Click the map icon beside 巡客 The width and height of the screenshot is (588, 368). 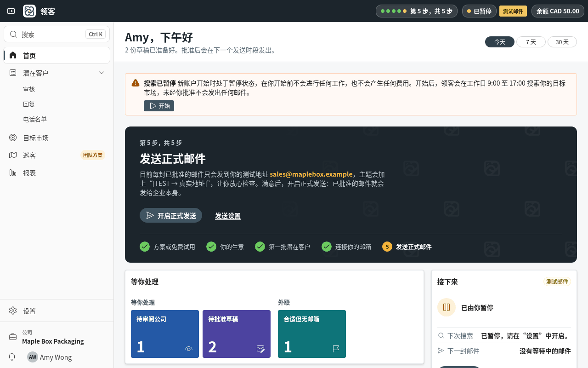[13, 155]
